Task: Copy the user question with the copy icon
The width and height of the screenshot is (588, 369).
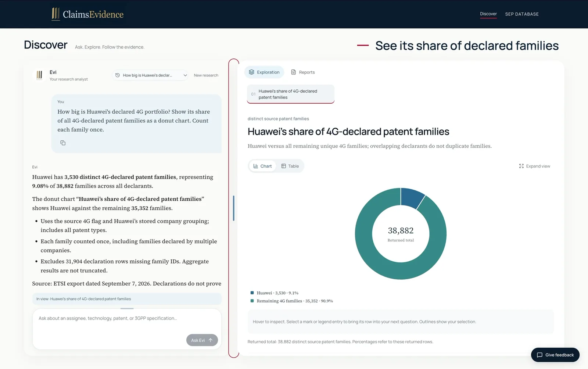Action: (63, 143)
